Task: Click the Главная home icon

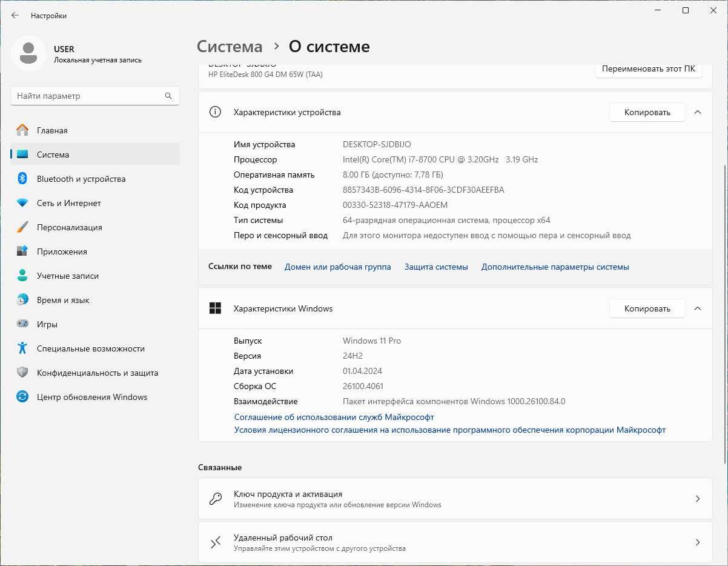Action: tap(22, 130)
